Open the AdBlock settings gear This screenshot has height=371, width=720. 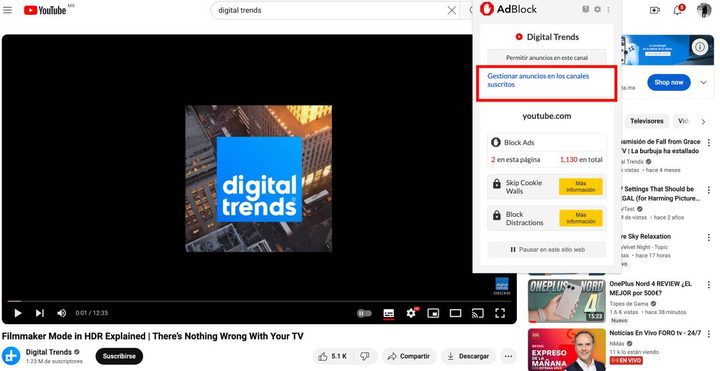597,9
